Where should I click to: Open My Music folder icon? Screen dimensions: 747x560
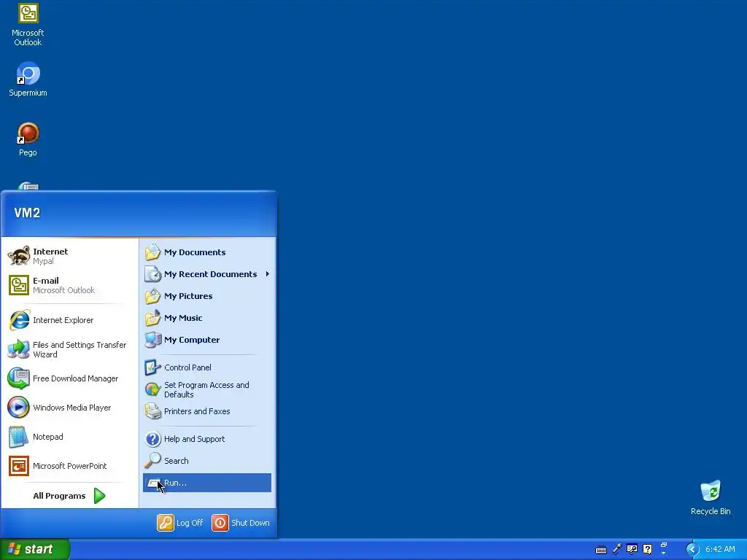click(x=152, y=318)
